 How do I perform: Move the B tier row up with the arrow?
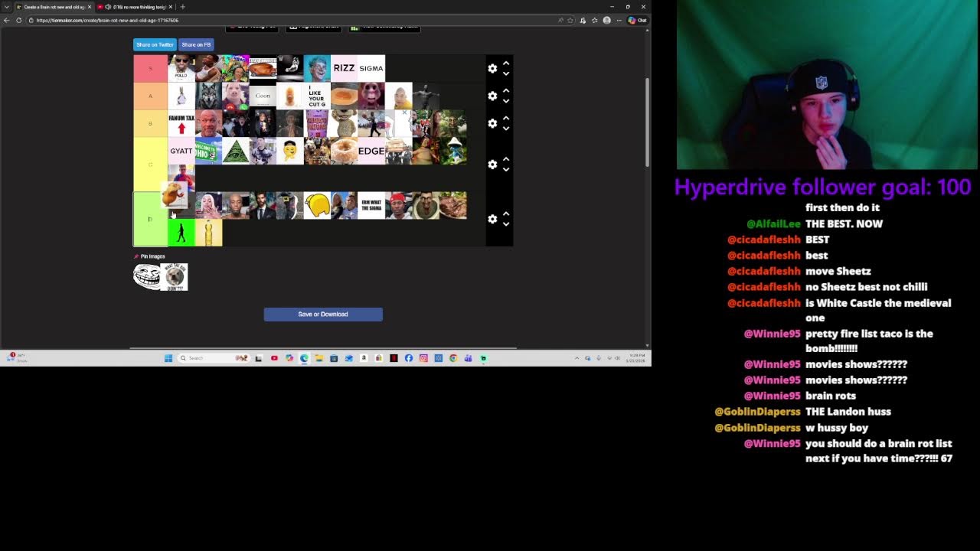(505, 119)
